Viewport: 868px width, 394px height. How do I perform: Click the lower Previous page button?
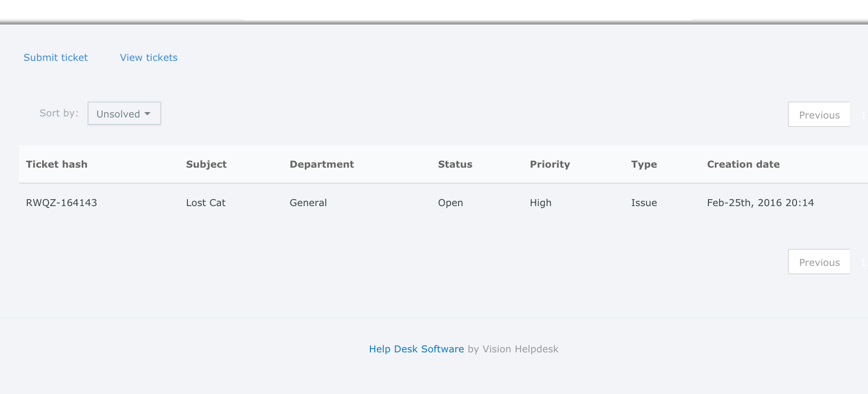819,262
